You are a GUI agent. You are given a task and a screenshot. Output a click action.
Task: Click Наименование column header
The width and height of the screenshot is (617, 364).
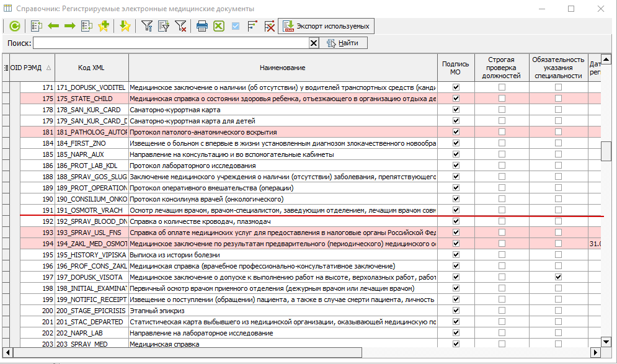pyautogui.click(x=283, y=68)
